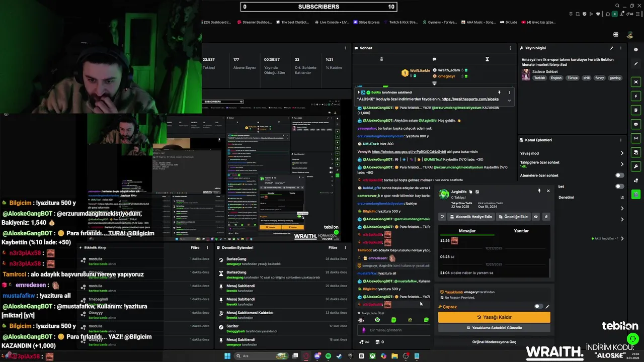Click the message input Bir mesaj gönderin

click(x=394, y=330)
